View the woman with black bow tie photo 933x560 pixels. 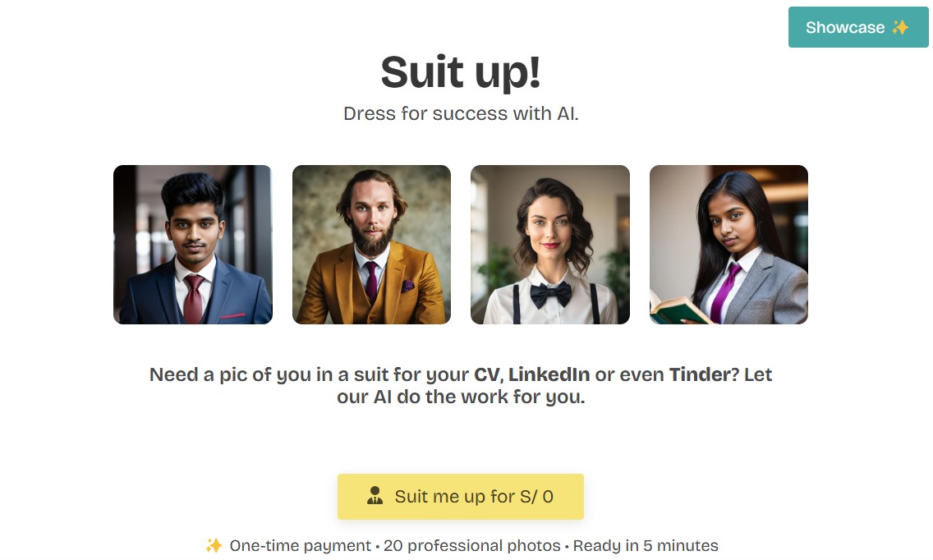click(x=550, y=245)
